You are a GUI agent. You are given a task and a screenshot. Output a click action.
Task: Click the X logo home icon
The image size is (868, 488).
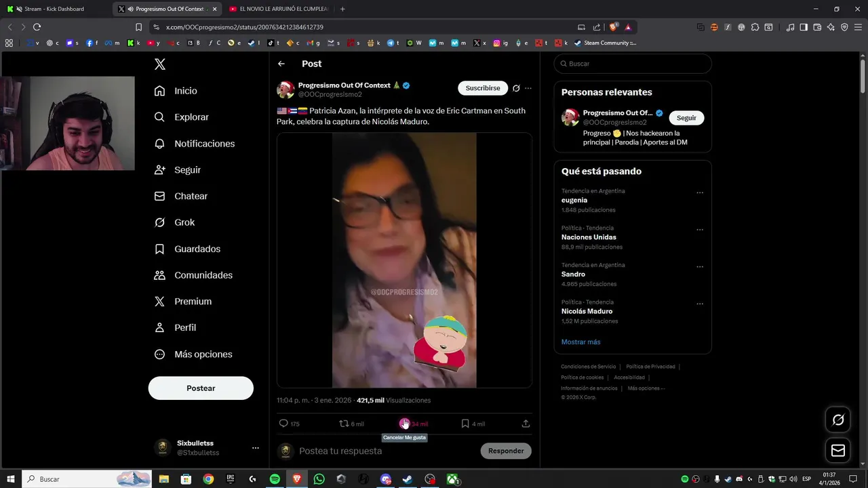pos(160,64)
